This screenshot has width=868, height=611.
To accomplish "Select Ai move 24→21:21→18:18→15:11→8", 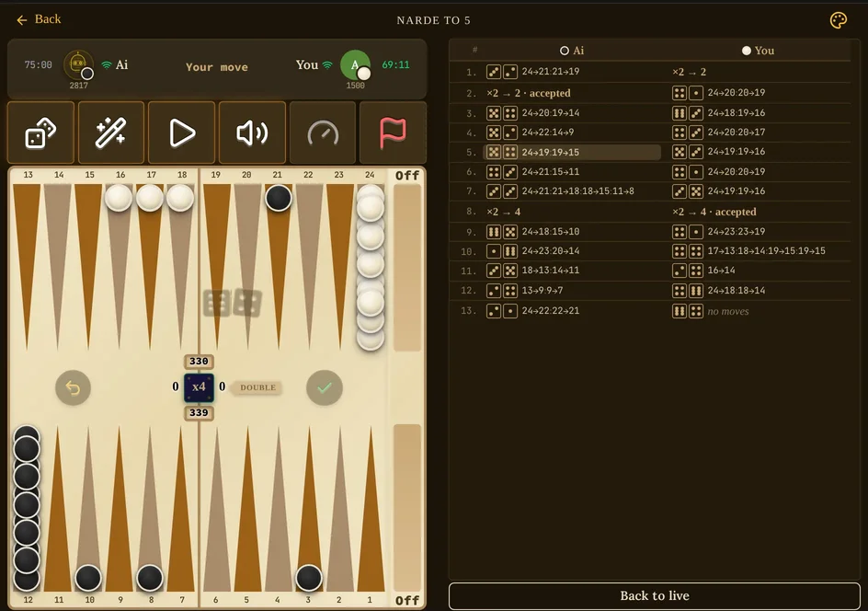I will [578, 191].
